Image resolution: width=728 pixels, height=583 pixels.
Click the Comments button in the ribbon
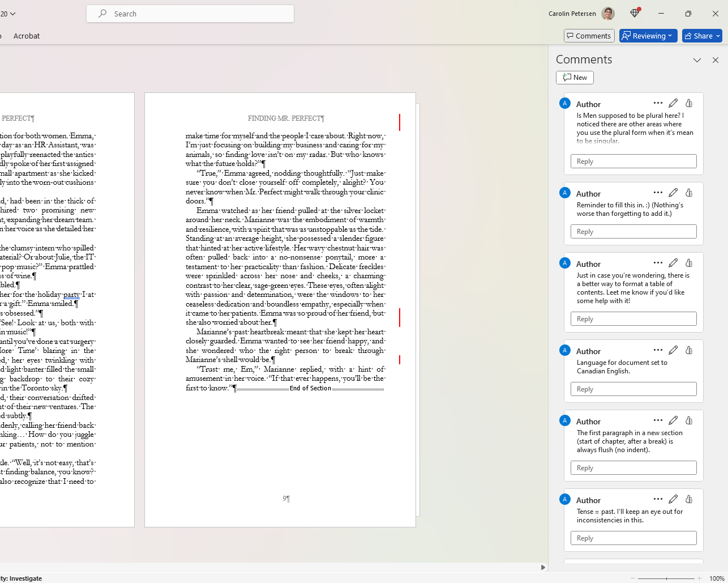[x=589, y=36]
